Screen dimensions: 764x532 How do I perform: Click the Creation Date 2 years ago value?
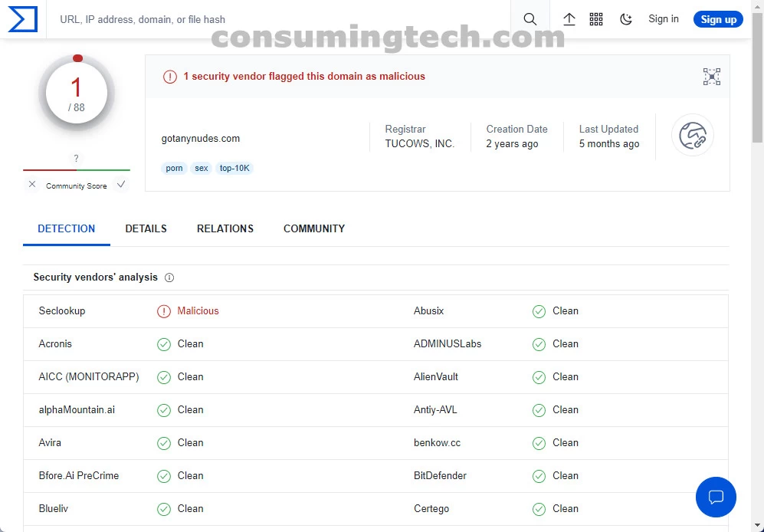click(512, 144)
